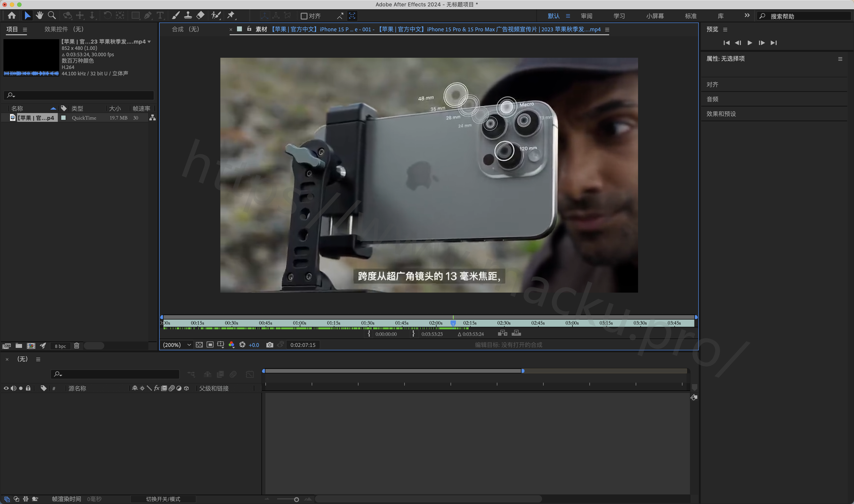The width and height of the screenshot is (854, 504).
Task: Click the label color swatch of footage item
Action: pos(63,117)
